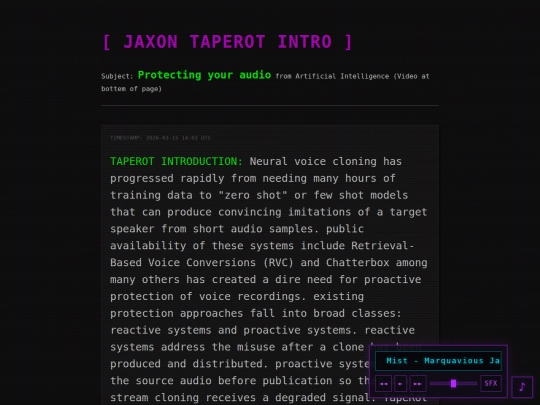Play the current track in music player
Viewport: 540px width, 405px height.
coord(400,384)
